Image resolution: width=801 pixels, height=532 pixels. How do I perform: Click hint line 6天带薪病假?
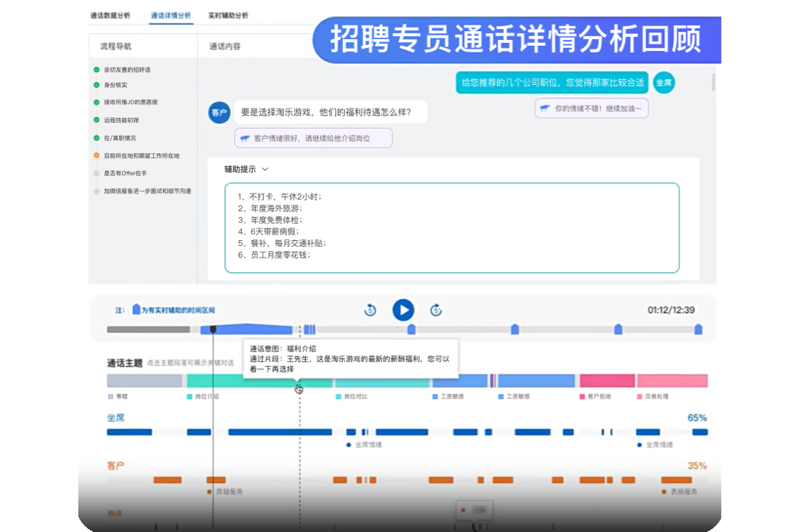click(x=269, y=231)
